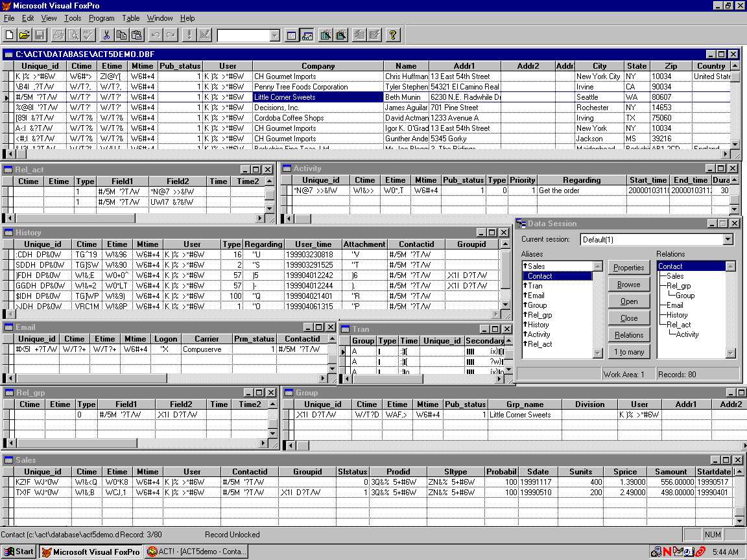Click the Redo toolbar icon

tap(171, 35)
